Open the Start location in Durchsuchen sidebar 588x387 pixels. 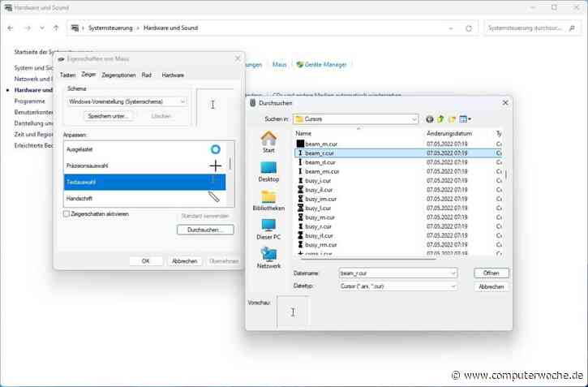(268, 142)
